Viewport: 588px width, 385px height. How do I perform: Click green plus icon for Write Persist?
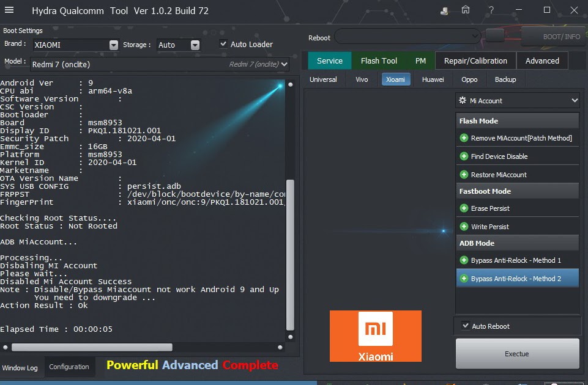[x=464, y=227]
